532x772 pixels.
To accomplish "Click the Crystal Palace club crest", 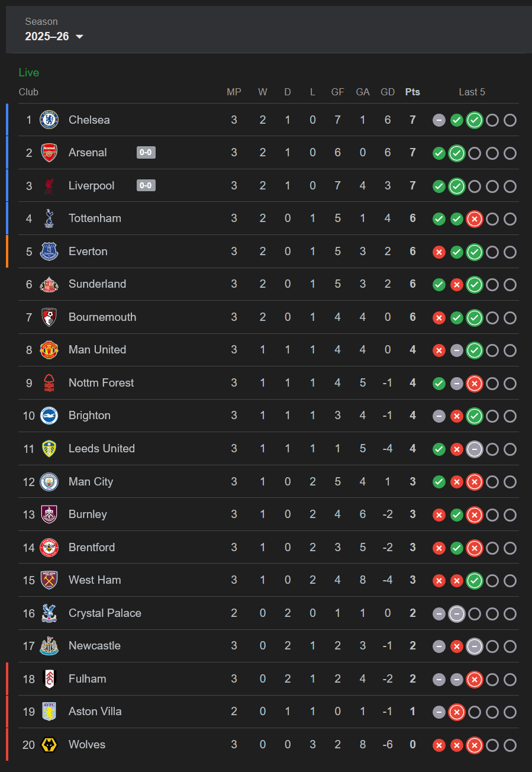I will [x=49, y=613].
